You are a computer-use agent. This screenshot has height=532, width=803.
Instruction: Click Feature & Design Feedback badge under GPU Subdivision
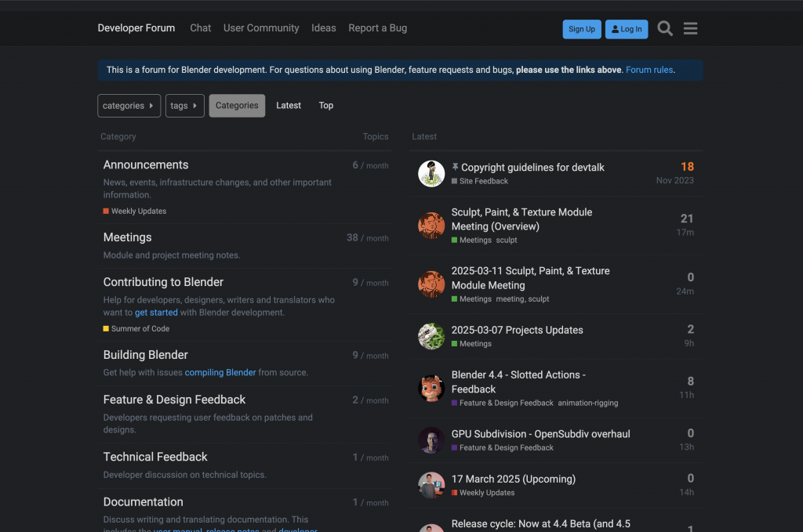pyautogui.click(x=503, y=447)
